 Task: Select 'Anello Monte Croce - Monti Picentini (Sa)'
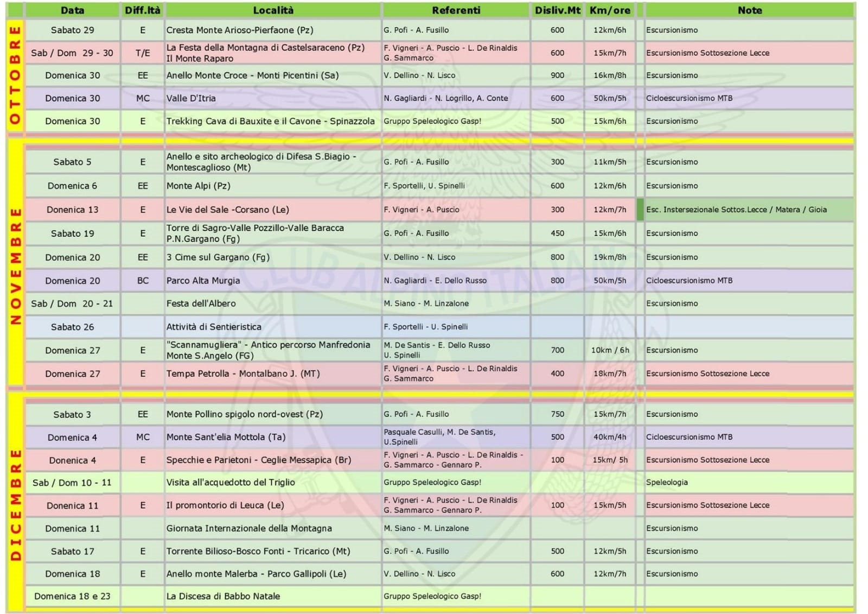[x=273, y=75]
